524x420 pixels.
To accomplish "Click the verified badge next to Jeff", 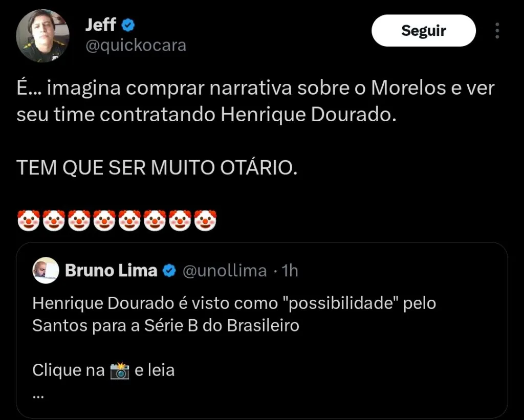I will coord(129,25).
